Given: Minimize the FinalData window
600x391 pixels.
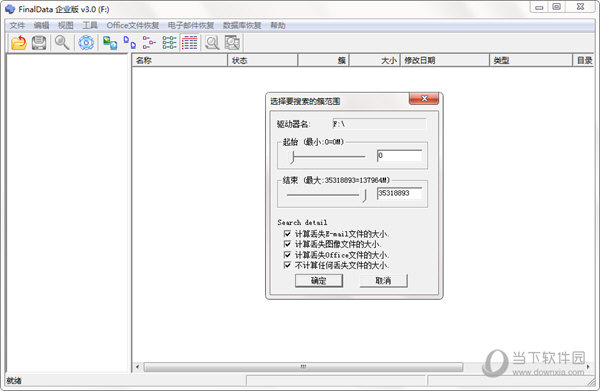Looking at the screenshot, I should point(539,7).
